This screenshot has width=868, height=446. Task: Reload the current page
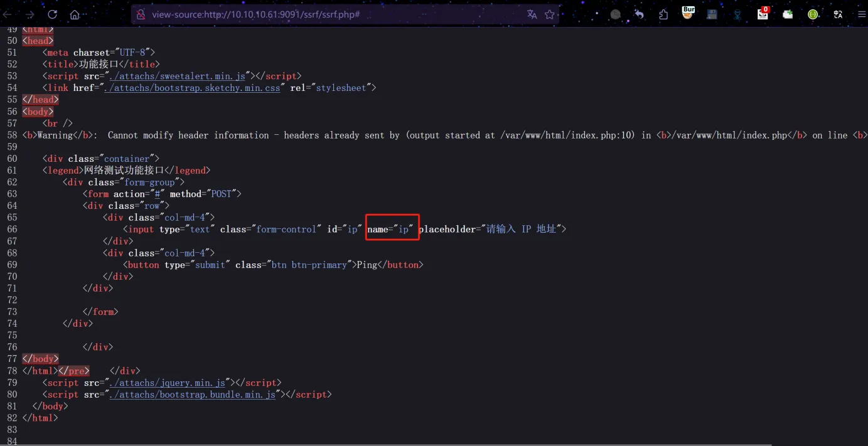(53, 14)
